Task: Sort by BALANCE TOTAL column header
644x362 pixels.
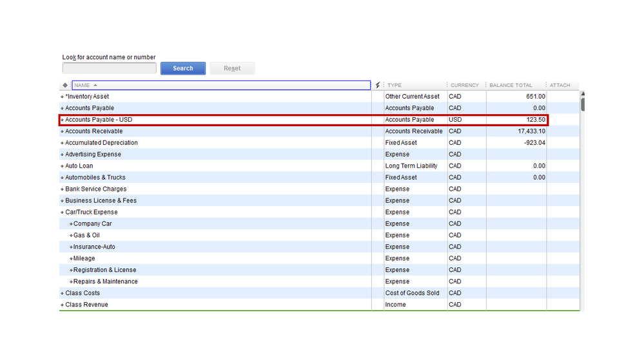Action: click(x=511, y=85)
